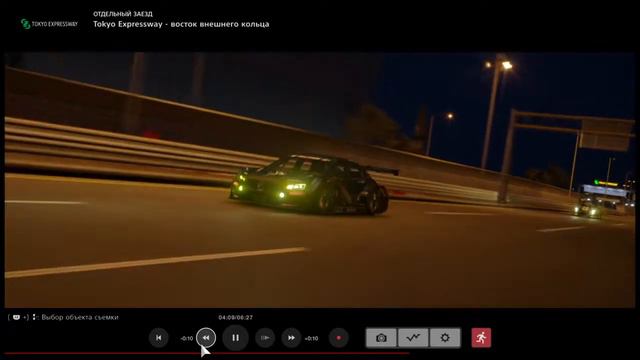Click the 'Выбор объекта съемки' hint text
640x360 pixels.
(x=80, y=317)
